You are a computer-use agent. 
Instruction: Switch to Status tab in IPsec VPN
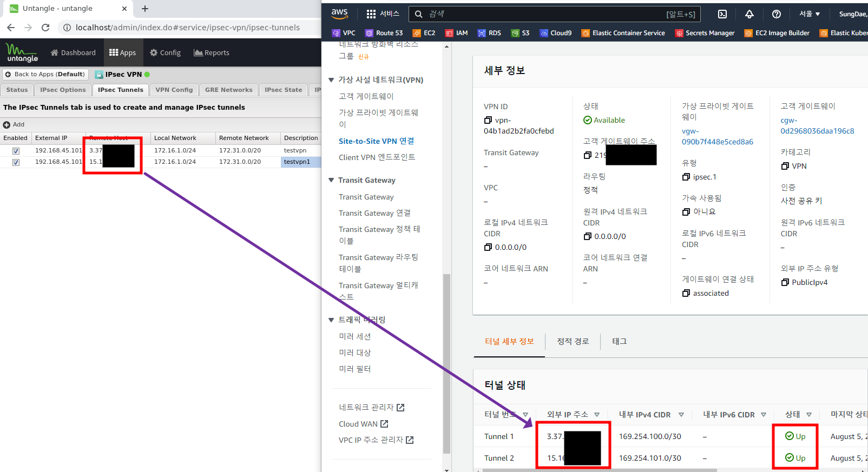pyautogui.click(x=17, y=90)
